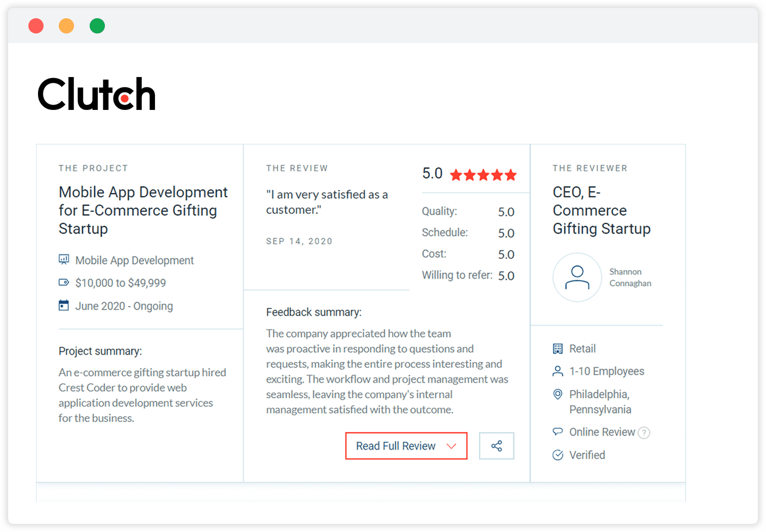Toggle the green traffic light window control
The height and width of the screenshot is (532, 766).
[97, 25]
